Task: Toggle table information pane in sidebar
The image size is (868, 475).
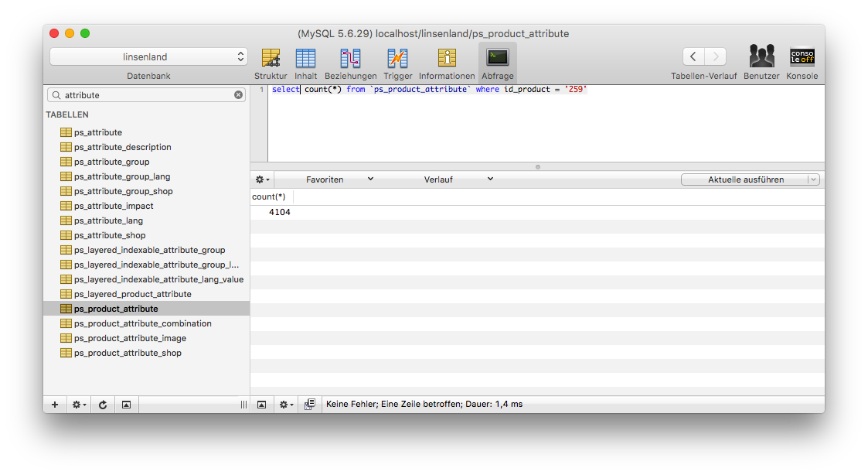Action: click(x=126, y=405)
